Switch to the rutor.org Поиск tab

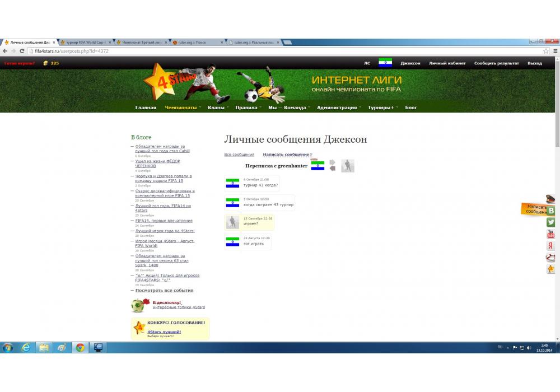pyautogui.click(x=197, y=43)
